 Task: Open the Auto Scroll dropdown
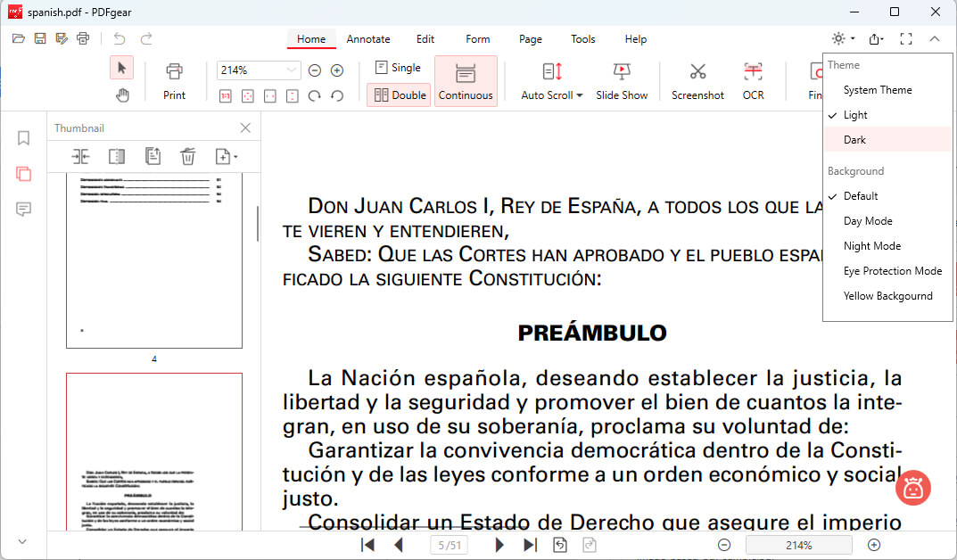click(x=552, y=95)
